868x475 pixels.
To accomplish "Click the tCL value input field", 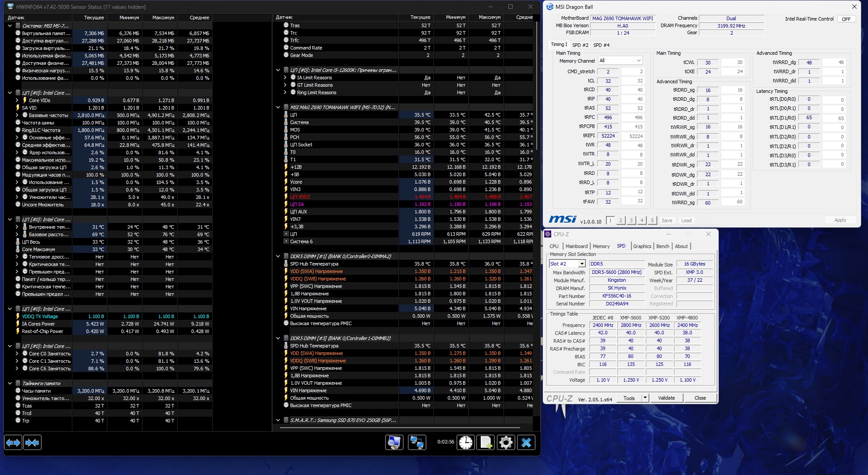I will click(x=608, y=81).
